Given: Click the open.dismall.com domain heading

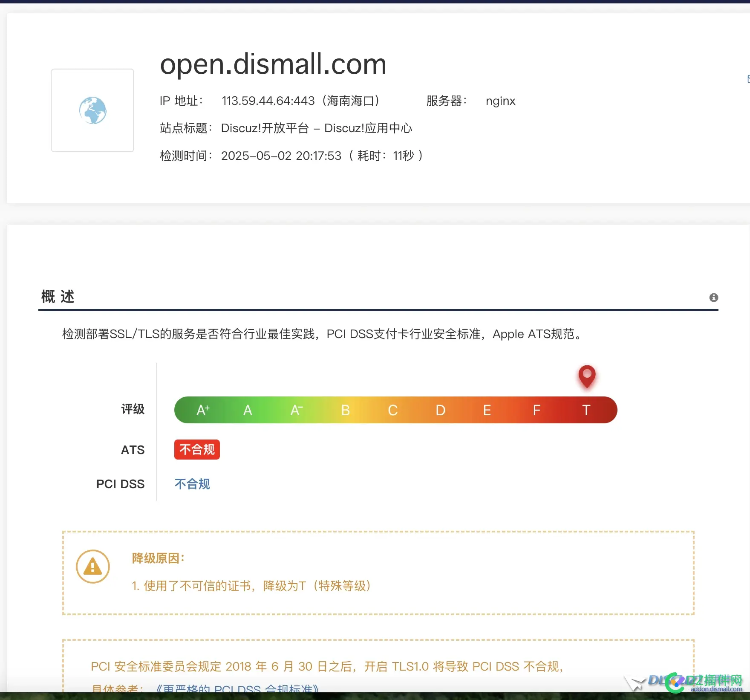Looking at the screenshot, I should [273, 64].
